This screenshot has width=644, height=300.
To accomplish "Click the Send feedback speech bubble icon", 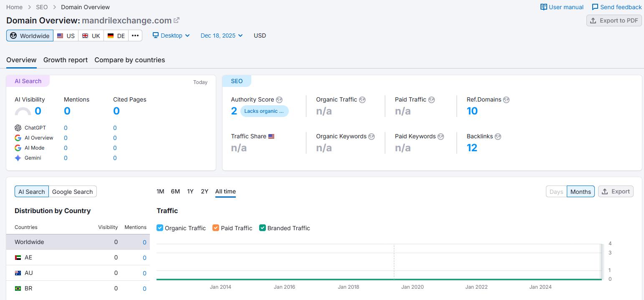I will (595, 7).
